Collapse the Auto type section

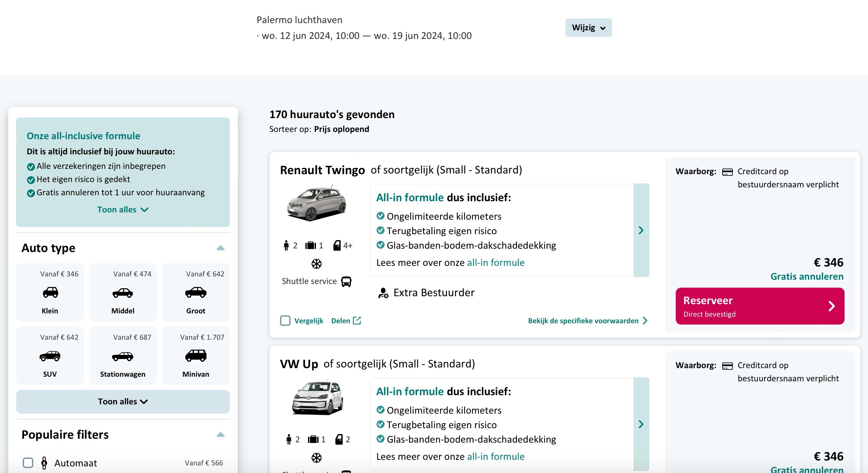click(x=220, y=248)
